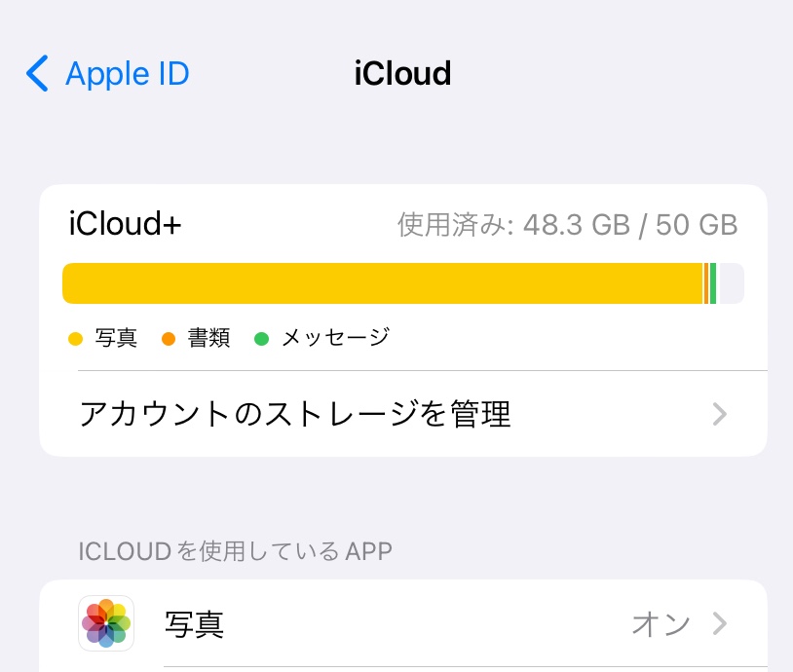Select the 写真 legend label under the bar
793x672 pixels.
(x=116, y=338)
